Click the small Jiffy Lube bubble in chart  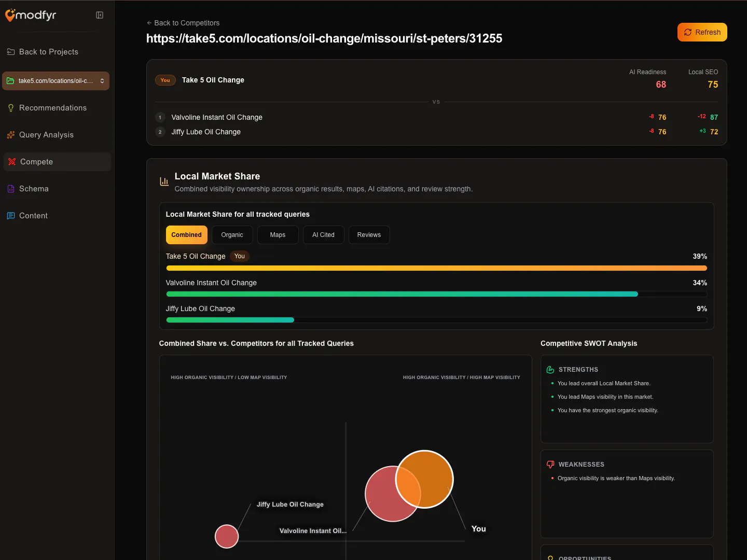227,536
